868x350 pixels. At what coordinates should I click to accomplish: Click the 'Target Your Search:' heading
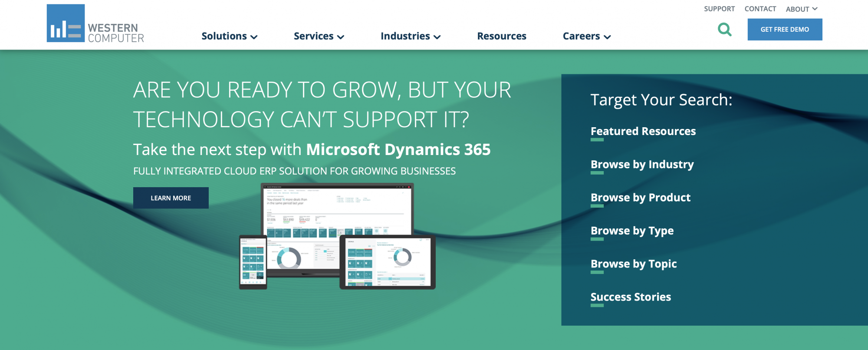coord(661,100)
